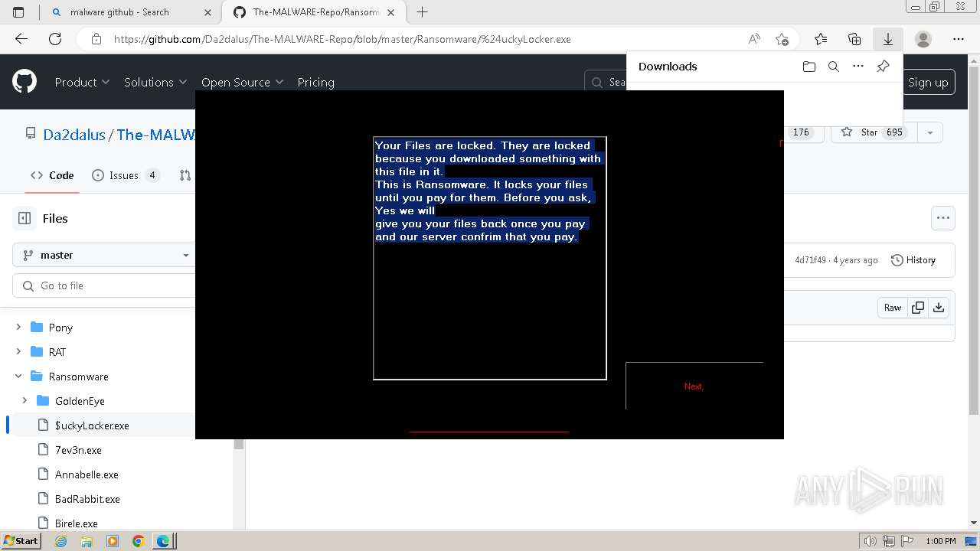Open the file more options ellipsis

click(943, 218)
